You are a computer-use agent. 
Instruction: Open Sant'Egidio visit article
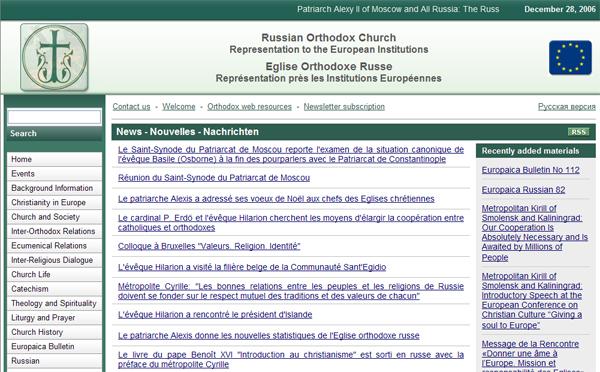[252, 267]
